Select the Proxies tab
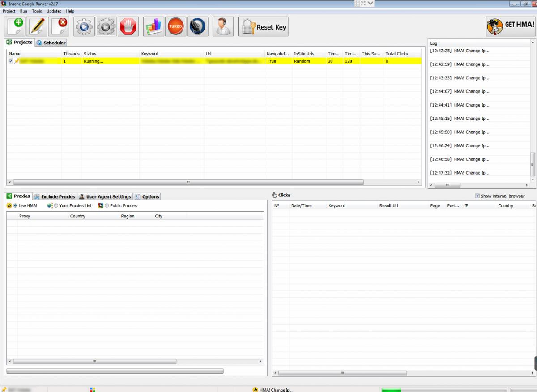Image resolution: width=537 pixels, height=392 pixels. pos(19,196)
